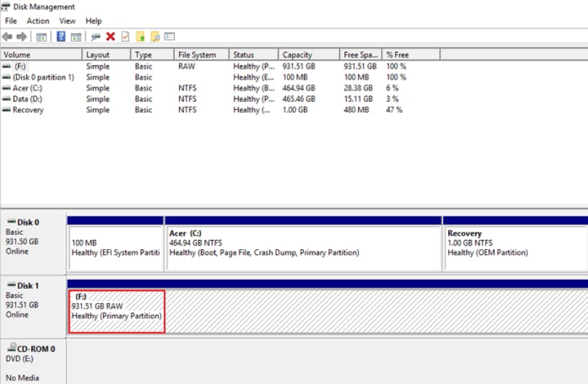Sort by the Capacity column header
Image resolution: width=588 pixels, height=384 pixels.
click(x=309, y=55)
